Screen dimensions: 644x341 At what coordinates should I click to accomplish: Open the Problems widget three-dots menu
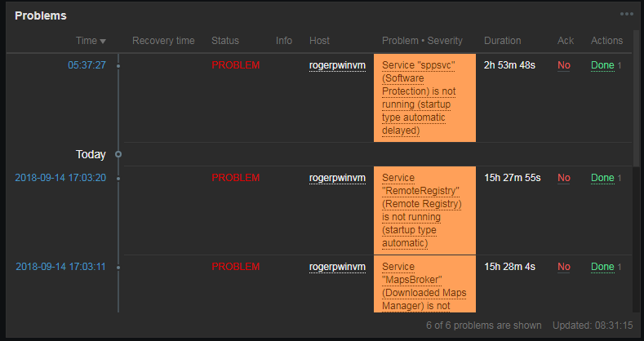pyautogui.click(x=626, y=14)
